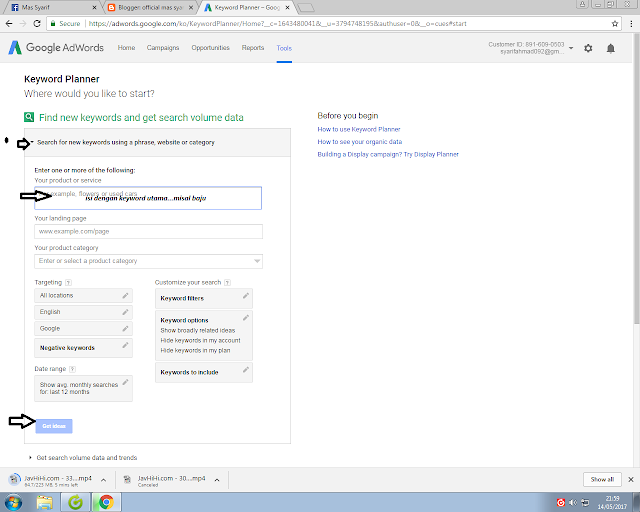Click the taskbar clock showing 21:59
This screenshot has height=512, width=640.
coord(612,503)
